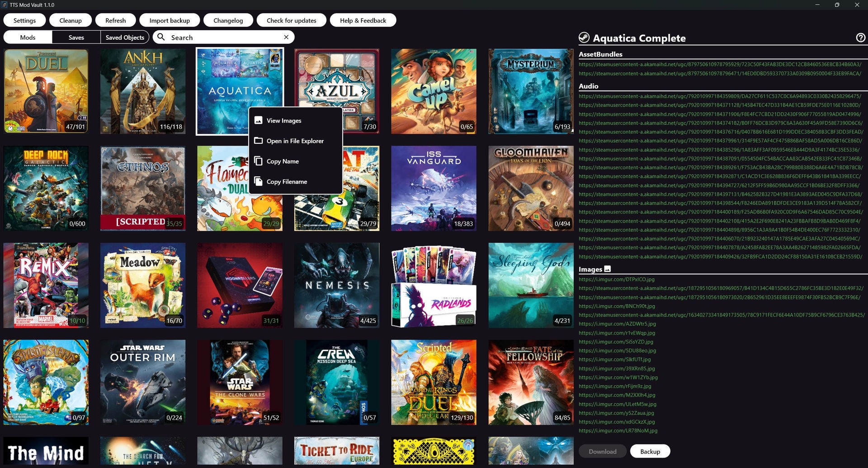Choose Copy Filename from context menu

tap(296, 182)
